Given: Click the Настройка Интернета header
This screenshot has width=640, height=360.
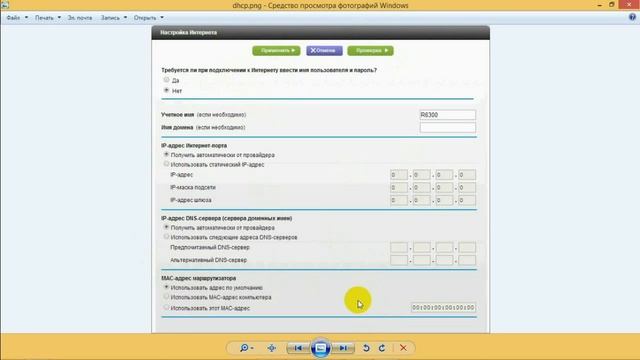Looking at the screenshot, I should point(189,32).
